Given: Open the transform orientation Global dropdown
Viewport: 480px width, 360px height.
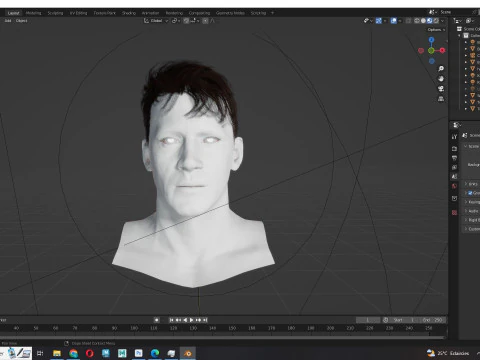Looking at the screenshot, I should 156,21.
